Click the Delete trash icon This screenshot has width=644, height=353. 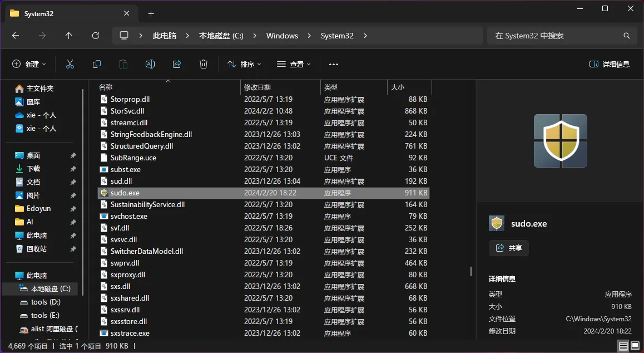point(204,64)
